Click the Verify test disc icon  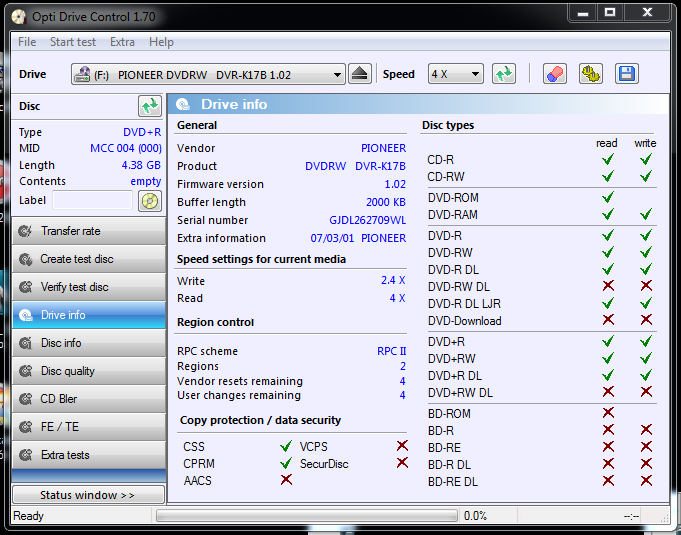coord(25,287)
